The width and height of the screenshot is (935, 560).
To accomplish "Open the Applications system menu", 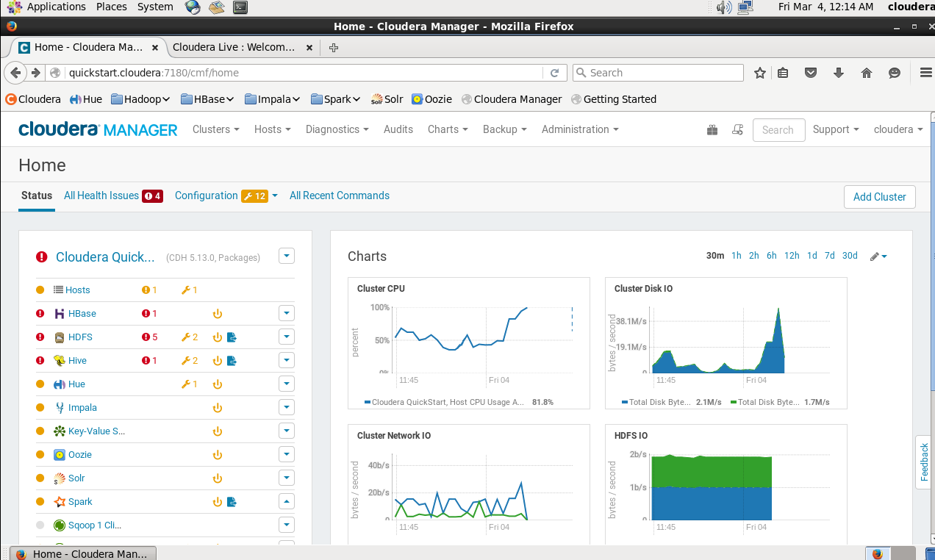I will click(x=48, y=7).
